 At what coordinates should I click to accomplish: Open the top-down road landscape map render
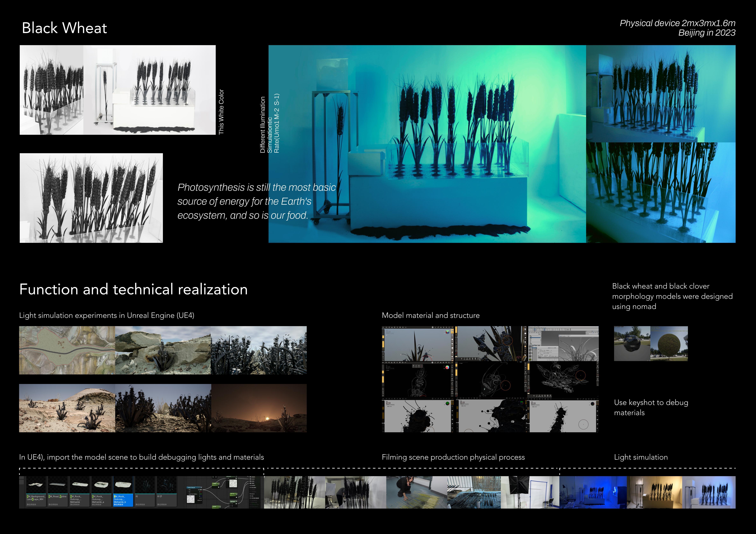coord(67,350)
